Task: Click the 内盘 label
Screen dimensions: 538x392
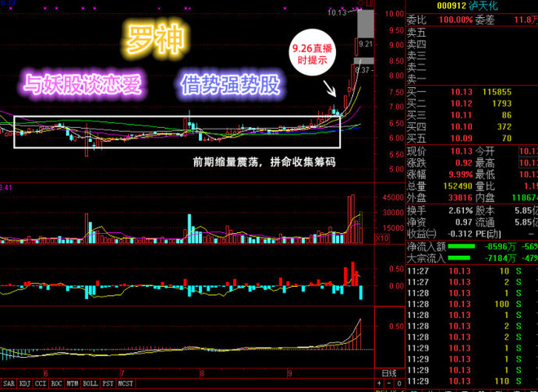Action: pos(485,198)
